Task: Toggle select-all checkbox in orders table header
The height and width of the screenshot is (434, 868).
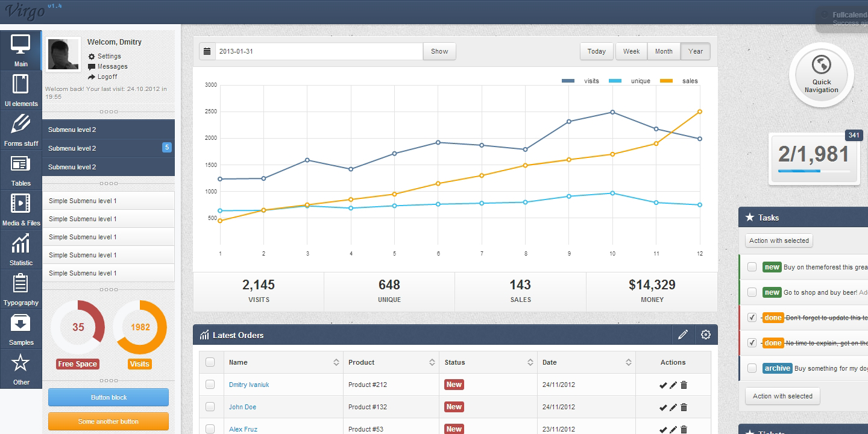Action: pos(210,362)
